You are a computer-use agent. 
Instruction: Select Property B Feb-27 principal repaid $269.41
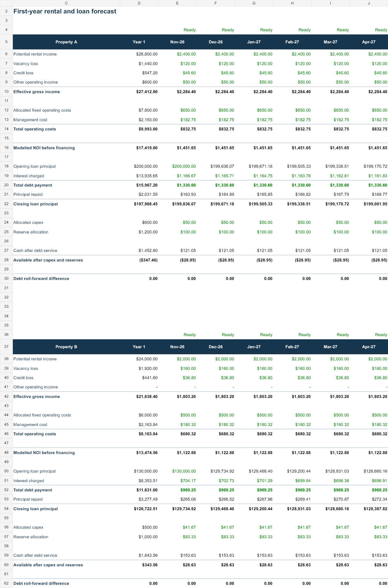(303, 499)
